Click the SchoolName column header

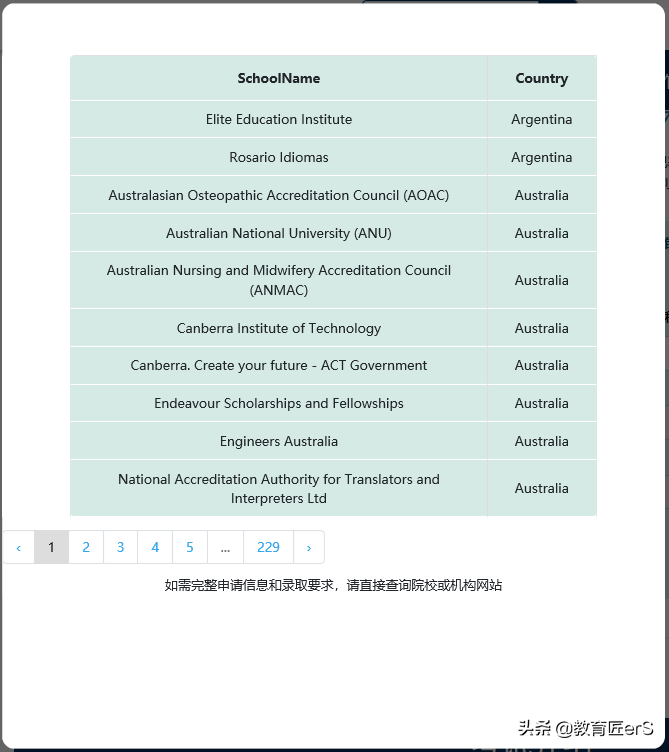click(x=279, y=78)
